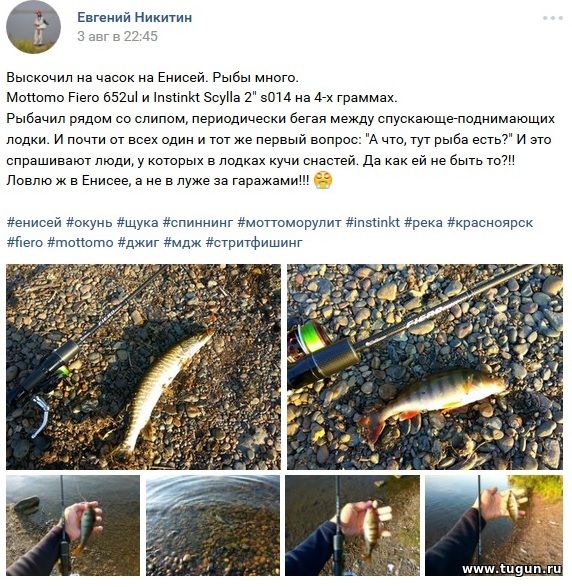Open the water ripples thumbnail
This screenshot has height=587, width=572.
click(x=213, y=526)
